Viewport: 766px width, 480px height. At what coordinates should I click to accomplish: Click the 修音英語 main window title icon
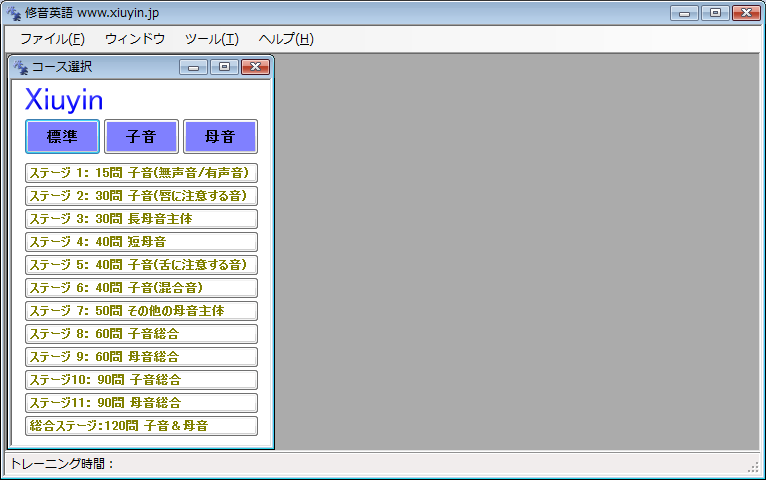(14, 13)
